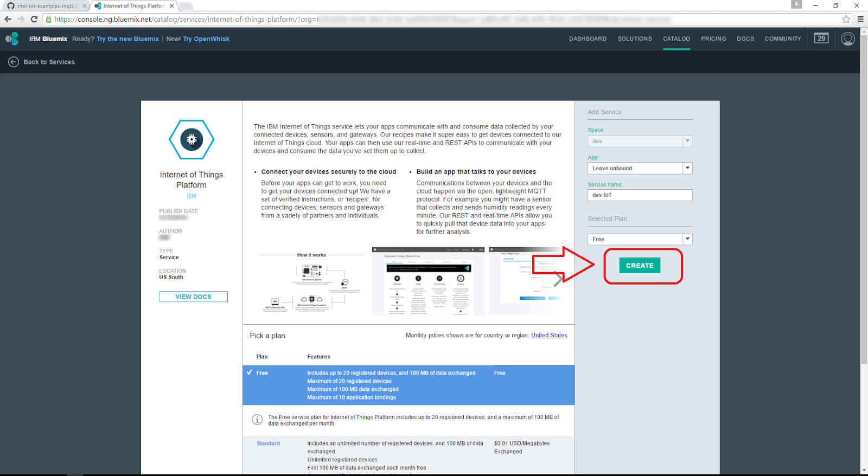Click the United States region link

coord(549,336)
